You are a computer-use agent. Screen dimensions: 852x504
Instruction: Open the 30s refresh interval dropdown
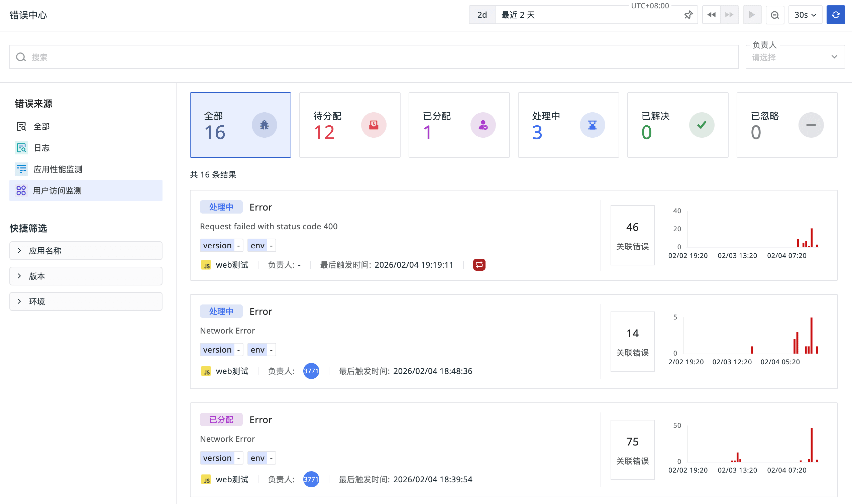[805, 15]
